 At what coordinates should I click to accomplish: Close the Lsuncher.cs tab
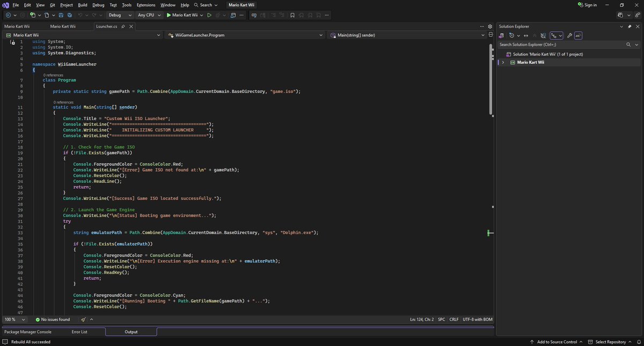pyautogui.click(x=131, y=26)
